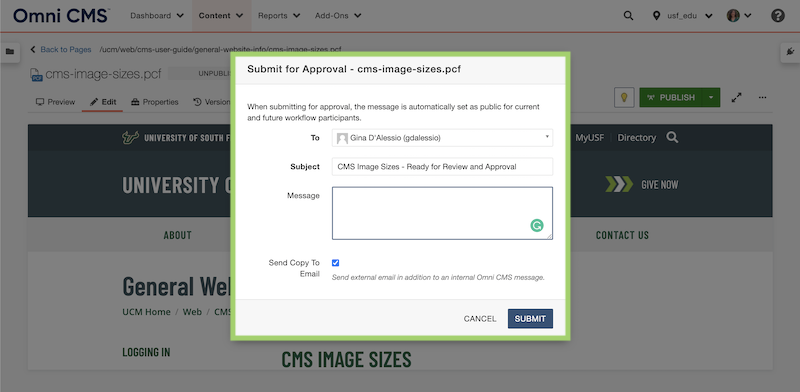The height and width of the screenshot is (392, 800).
Task: Click the green PUBLISH button
Action: (671, 97)
